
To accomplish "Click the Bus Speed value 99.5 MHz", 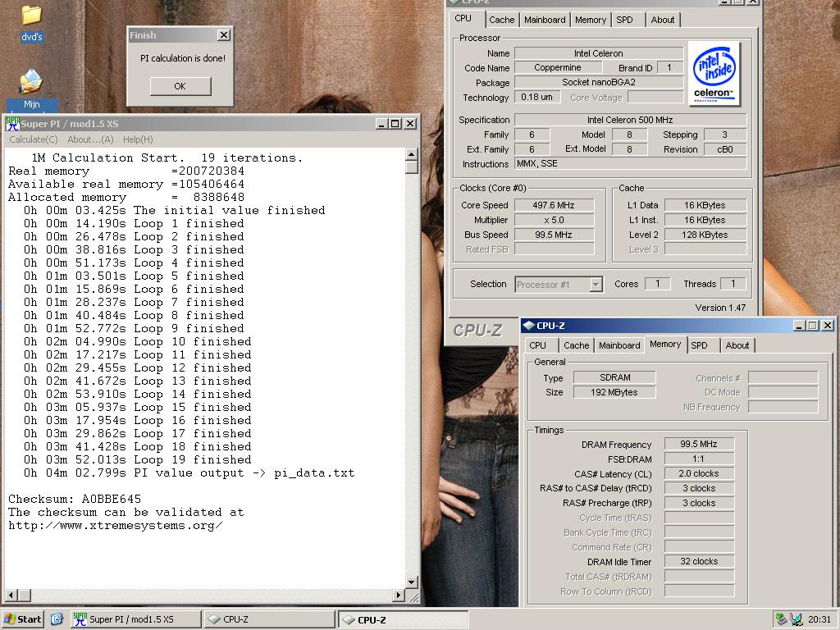I will 554,235.
